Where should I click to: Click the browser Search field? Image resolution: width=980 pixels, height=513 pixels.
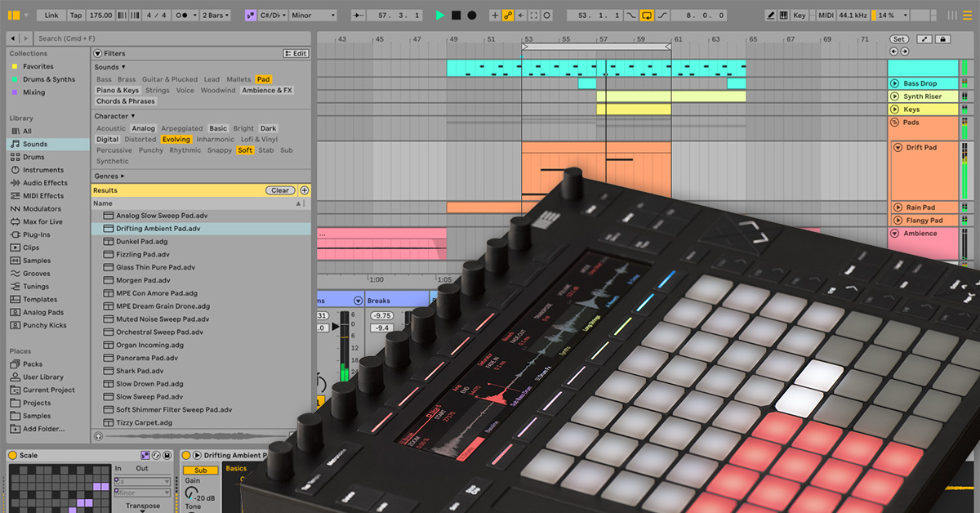[x=171, y=38]
